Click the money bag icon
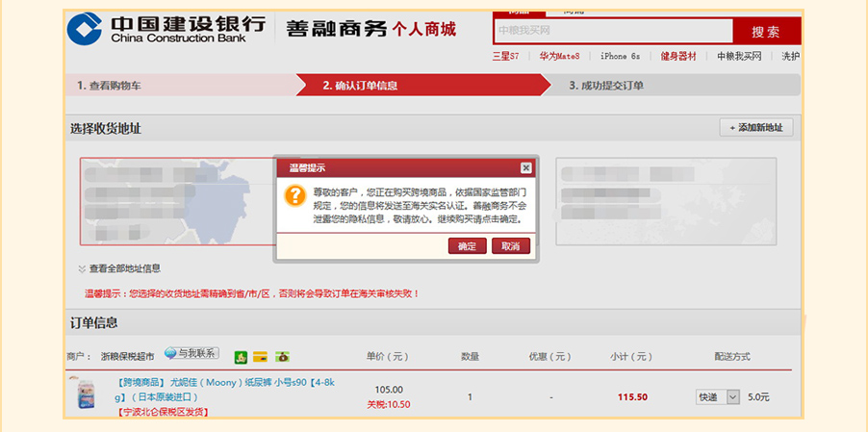This screenshot has width=868, height=432. coord(282,357)
